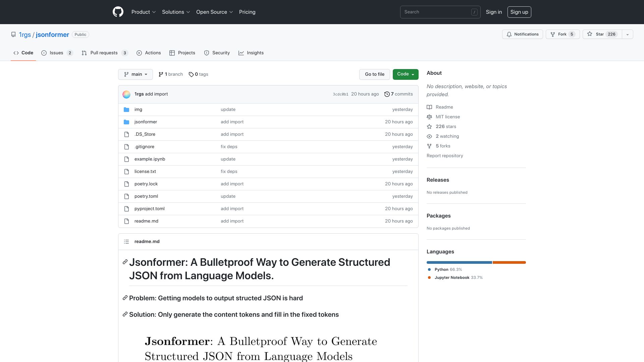This screenshot has width=644, height=362.
Task: Focus the Search input field
Action: [440, 12]
